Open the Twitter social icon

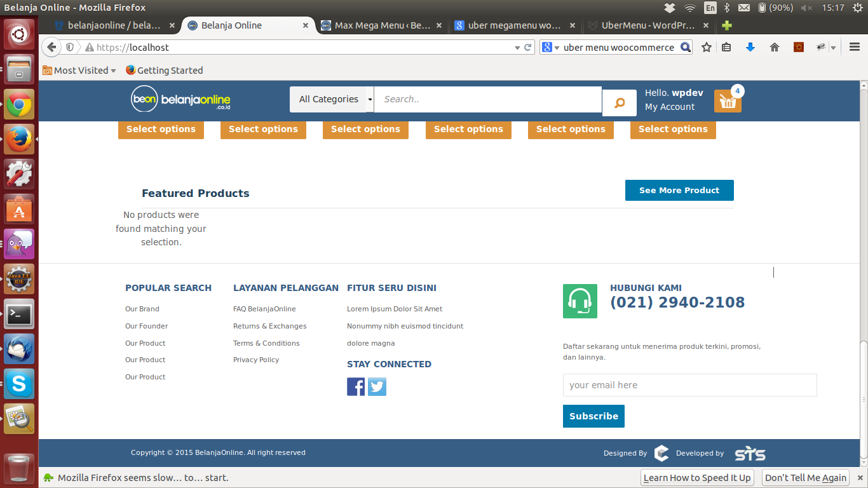tap(377, 386)
